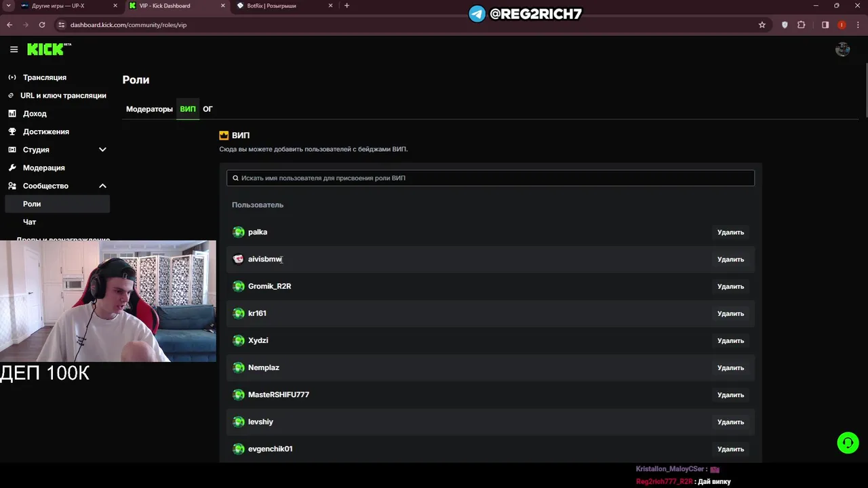This screenshot has height=488, width=868.
Task: Remove levshiy from VIP
Action: click(730, 422)
